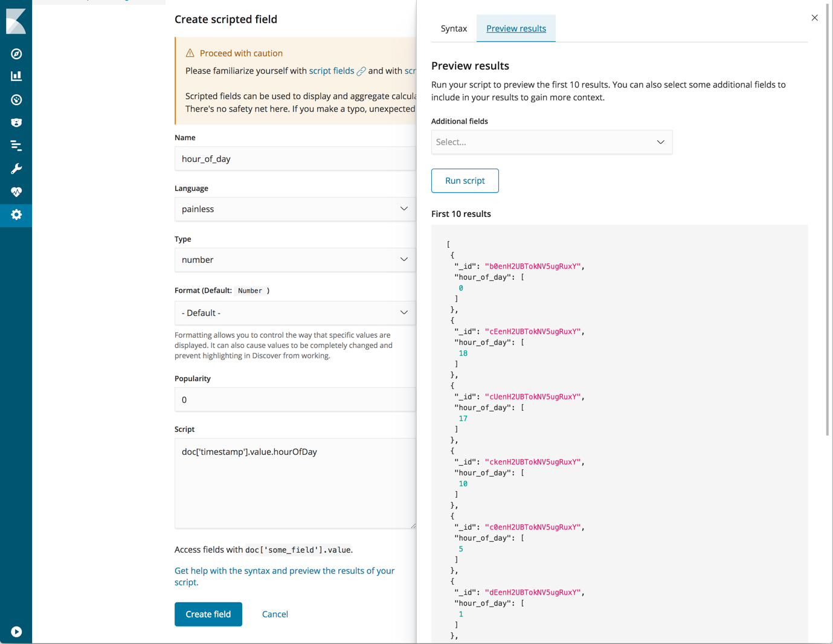Select the Preview results tab
833x644 pixels.
[x=516, y=28]
